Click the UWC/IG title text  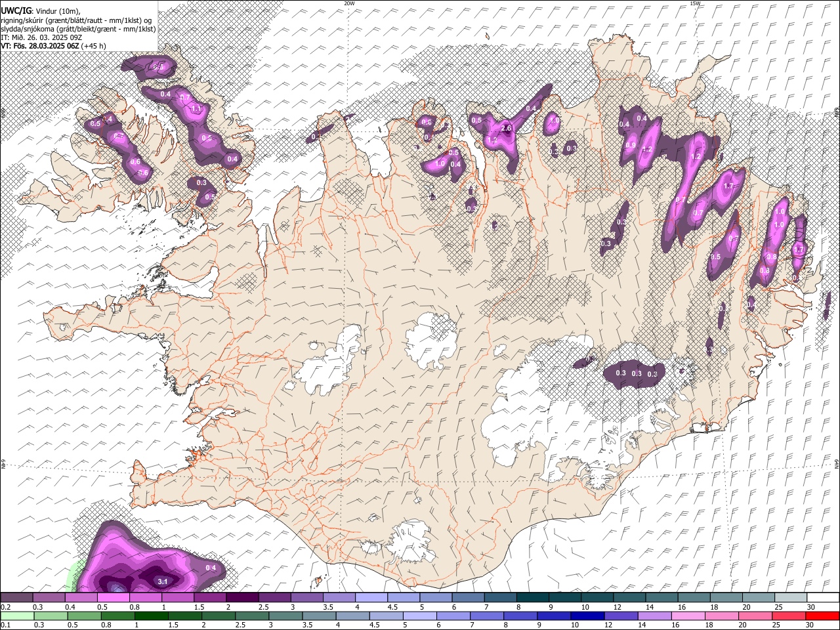pyautogui.click(x=16, y=11)
